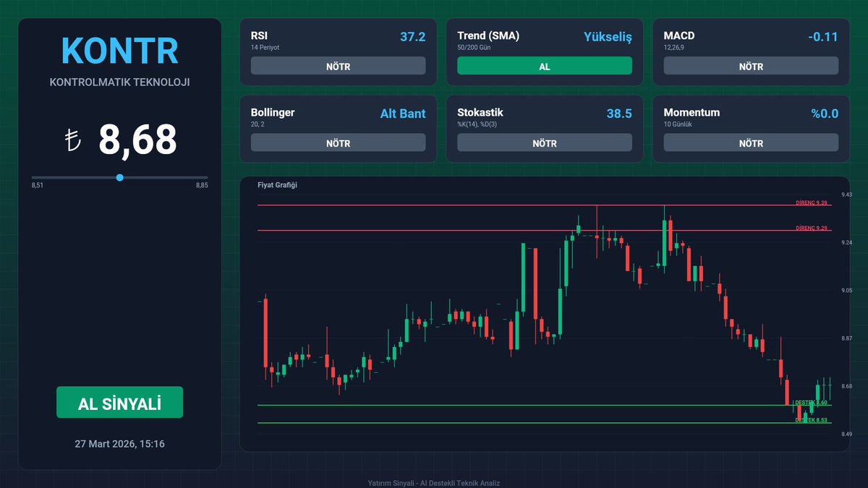This screenshot has width=868, height=488.
Task: Click the DESTEK 8.53 support label
Action: point(811,420)
